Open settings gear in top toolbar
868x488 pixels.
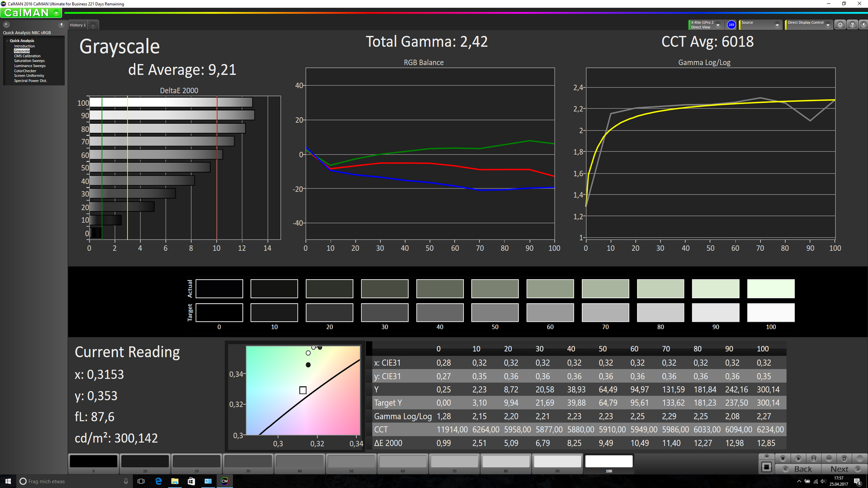click(840, 25)
